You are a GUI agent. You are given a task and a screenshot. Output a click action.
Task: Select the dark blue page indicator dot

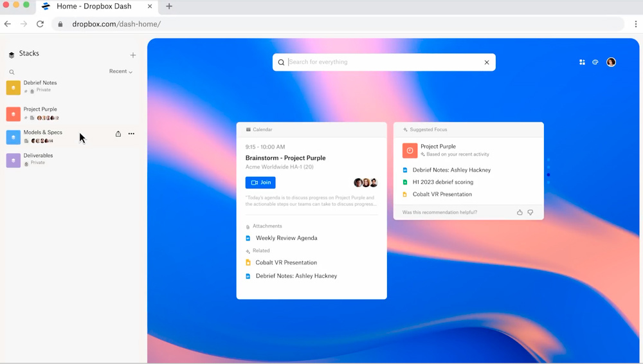tap(548, 175)
